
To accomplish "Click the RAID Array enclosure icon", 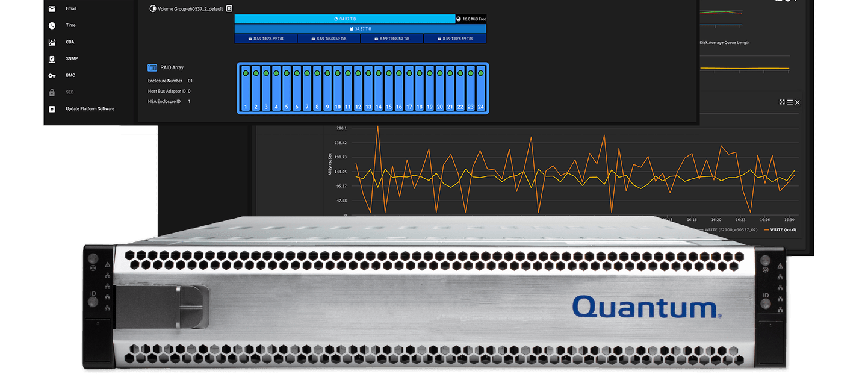I will [x=152, y=68].
